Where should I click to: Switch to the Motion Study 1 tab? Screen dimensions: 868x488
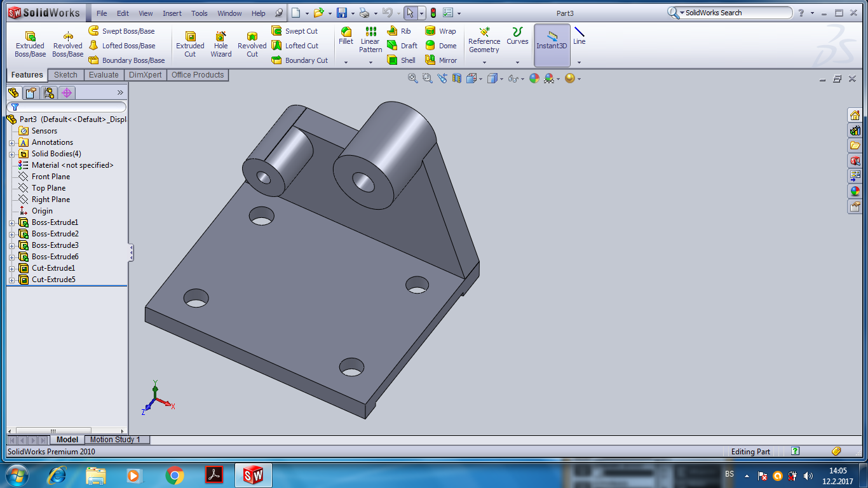coord(115,440)
